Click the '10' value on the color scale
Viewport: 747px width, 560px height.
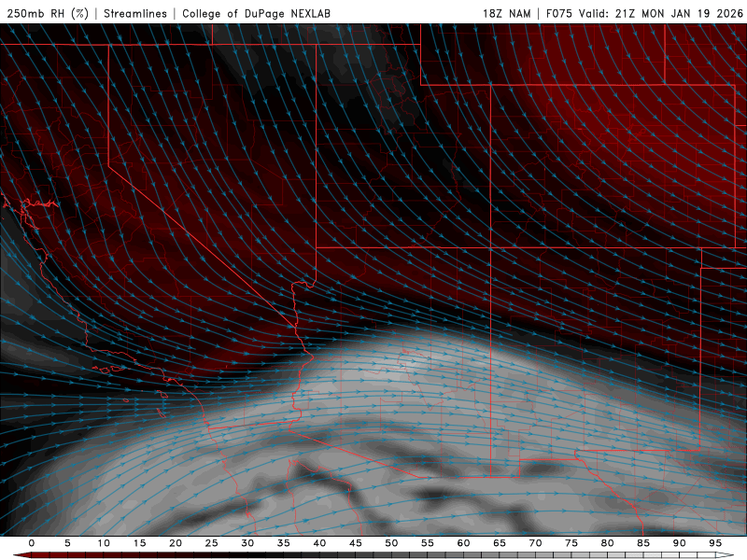pos(104,543)
